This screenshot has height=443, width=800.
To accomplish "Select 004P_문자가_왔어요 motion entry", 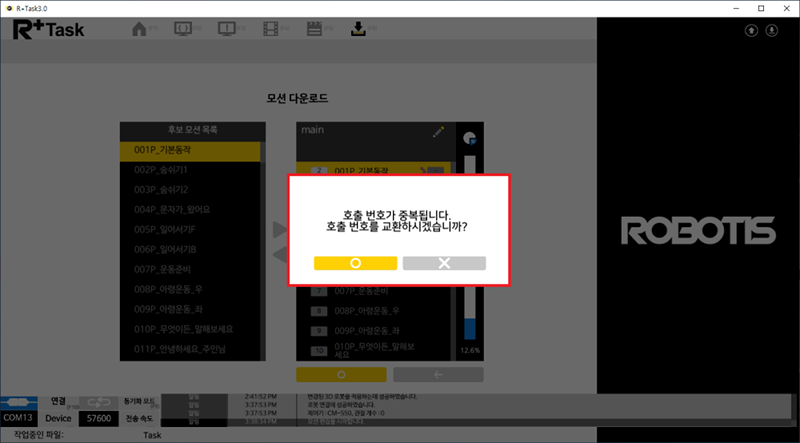I will point(190,209).
